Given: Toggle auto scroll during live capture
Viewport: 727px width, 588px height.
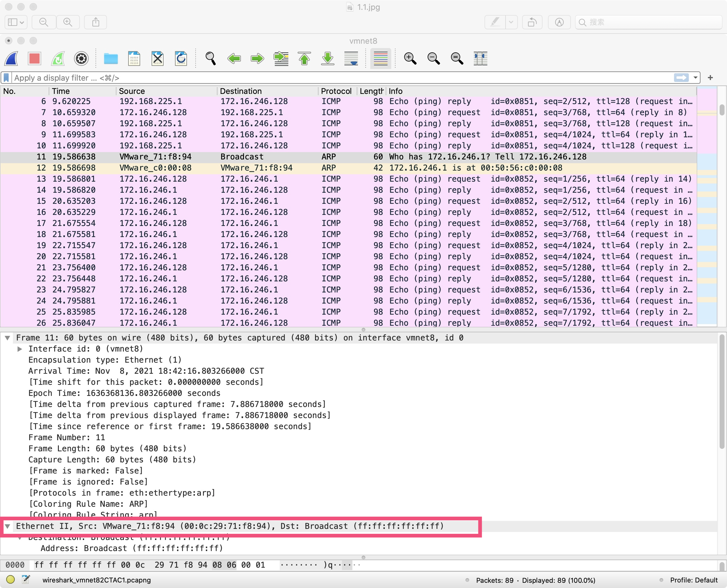Looking at the screenshot, I should click(x=351, y=58).
